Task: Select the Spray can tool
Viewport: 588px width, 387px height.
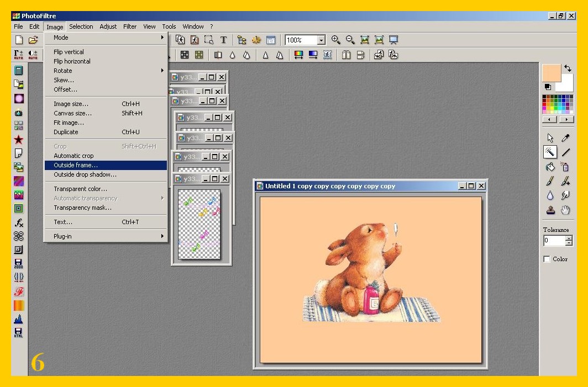Action: (x=565, y=167)
